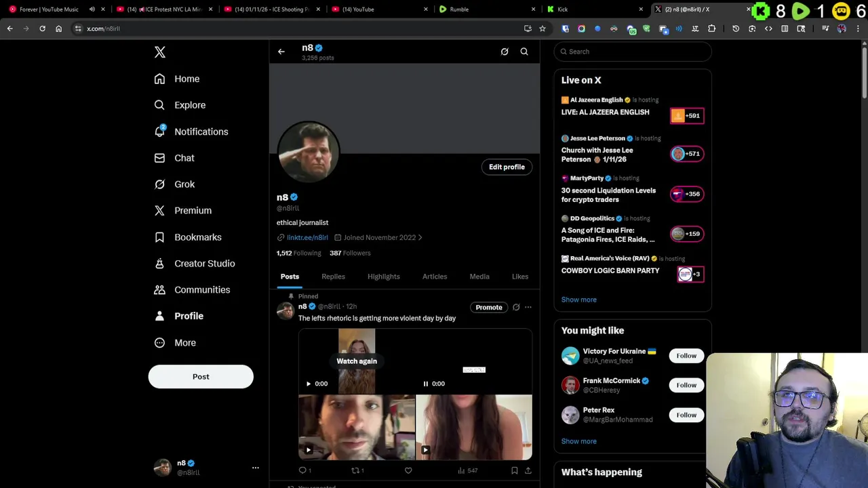This screenshot has height=488, width=868.
Task: Open account switcher three dots menu
Action: 256,468
